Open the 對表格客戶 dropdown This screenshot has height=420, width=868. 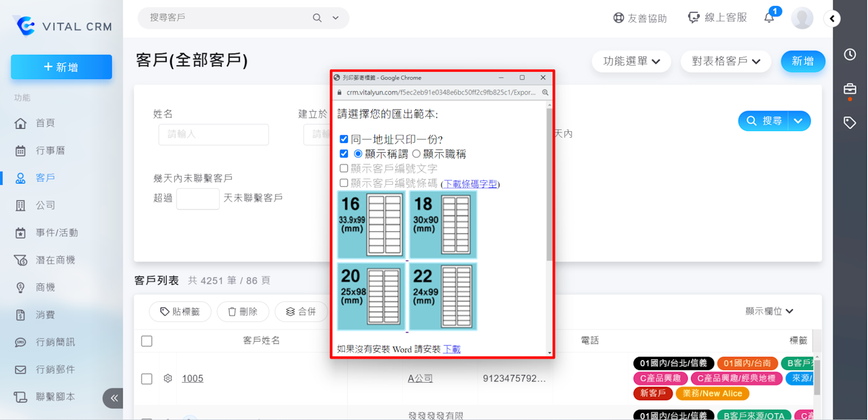point(725,61)
